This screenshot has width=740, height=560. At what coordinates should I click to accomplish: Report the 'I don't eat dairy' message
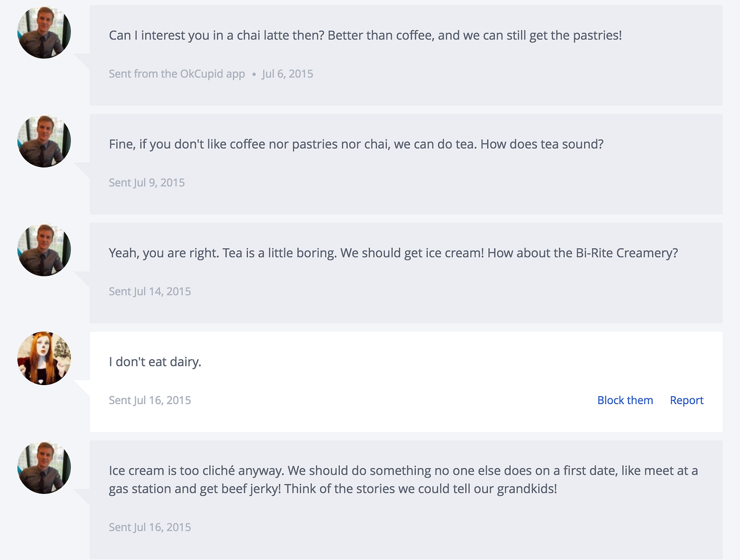pyautogui.click(x=686, y=400)
